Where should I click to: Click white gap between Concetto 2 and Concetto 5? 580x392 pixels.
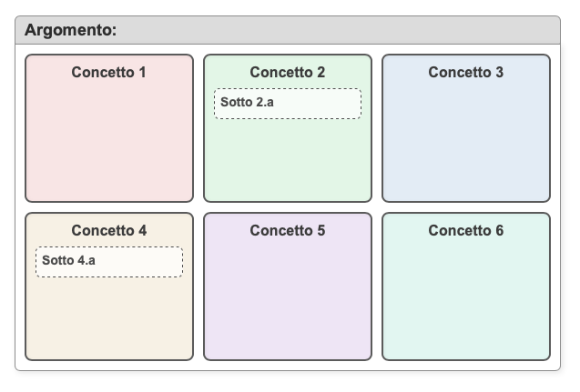[287, 207]
